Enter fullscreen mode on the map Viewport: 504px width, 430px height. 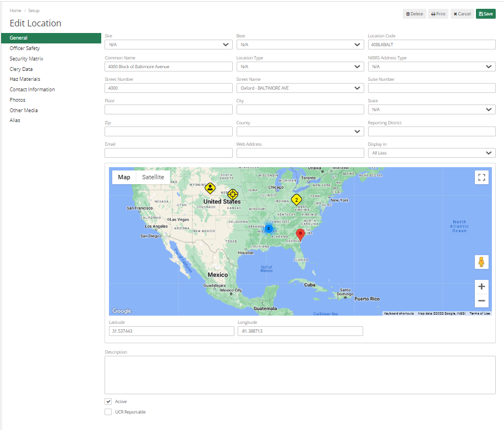(x=481, y=177)
